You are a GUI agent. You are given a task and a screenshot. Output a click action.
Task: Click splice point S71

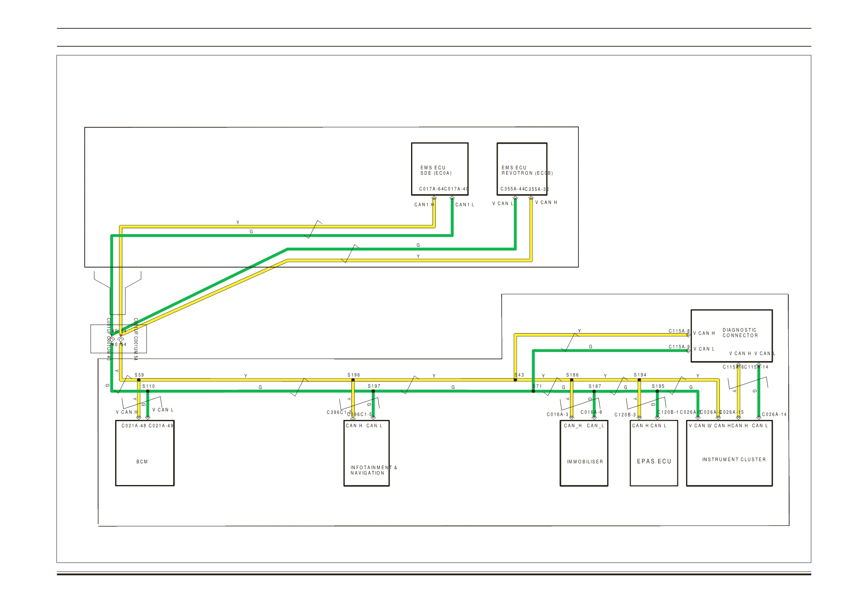[533, 391]
